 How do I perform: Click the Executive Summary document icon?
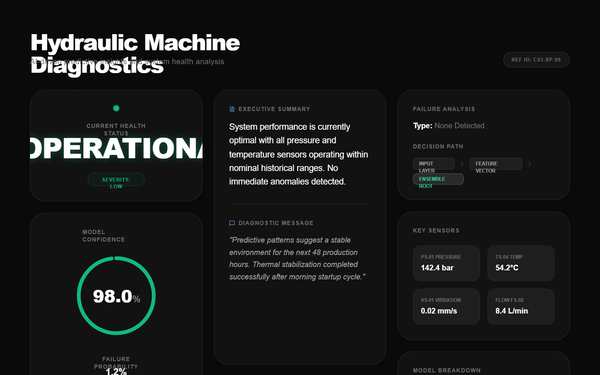click(232, 109)
